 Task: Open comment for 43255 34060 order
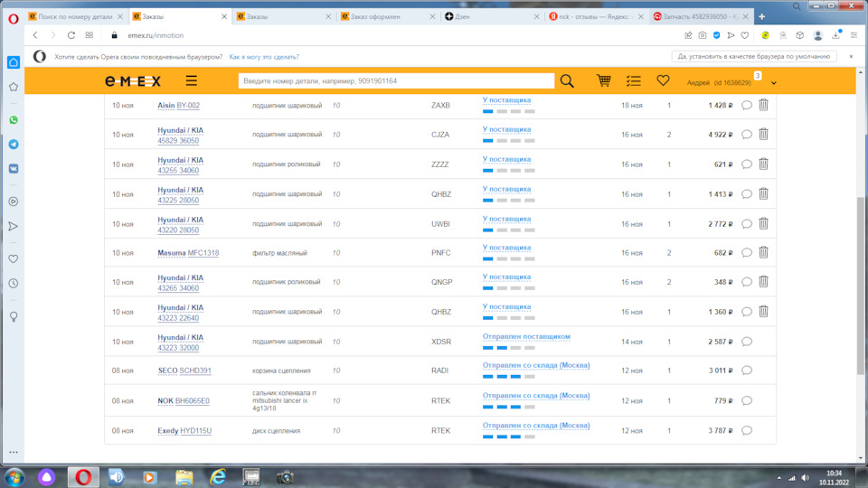tap(747, 164)
